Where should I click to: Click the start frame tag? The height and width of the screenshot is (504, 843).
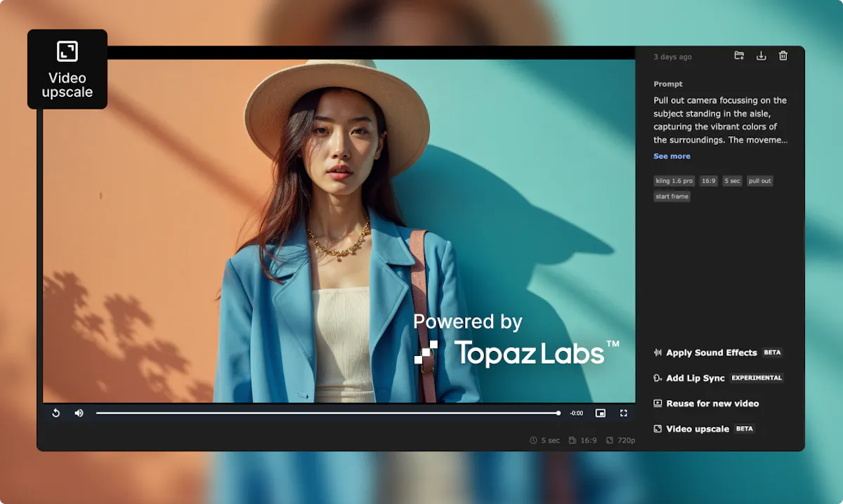(672, 197)
